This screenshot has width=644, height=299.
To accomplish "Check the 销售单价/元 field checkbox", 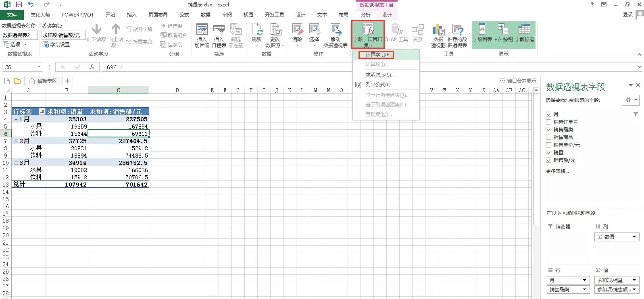I will (x=548, y=145).
